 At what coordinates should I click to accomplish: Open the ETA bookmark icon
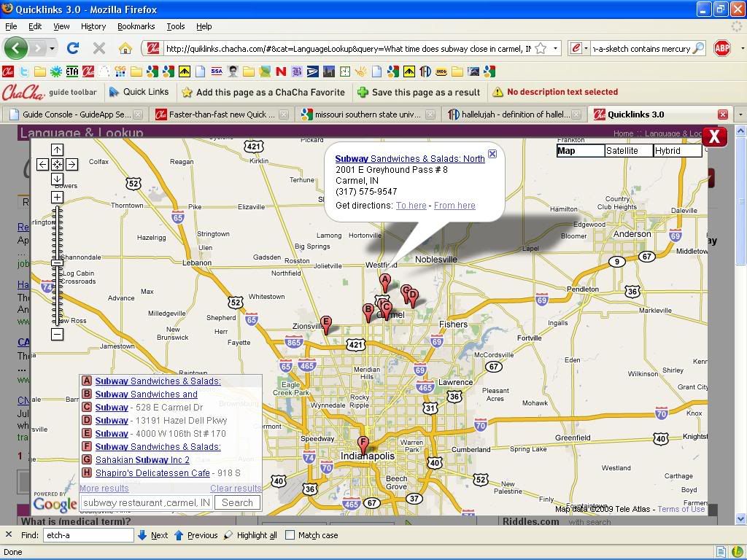pyautogui.click(x=72, y=71)
